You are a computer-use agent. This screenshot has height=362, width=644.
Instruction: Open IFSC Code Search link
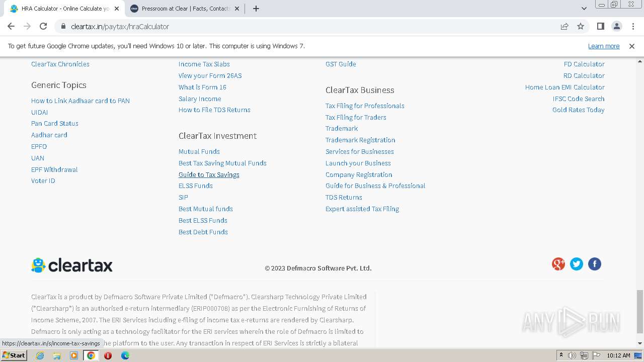click(579, 99)
